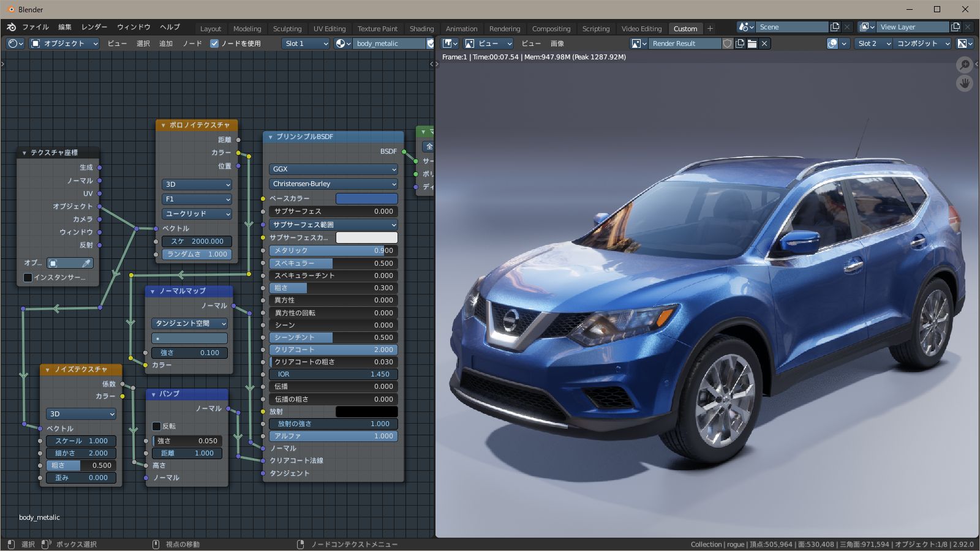Click the pan hand gizmo in render view
The width and height of the screenshot is (980, 551).
pos(965,83)
